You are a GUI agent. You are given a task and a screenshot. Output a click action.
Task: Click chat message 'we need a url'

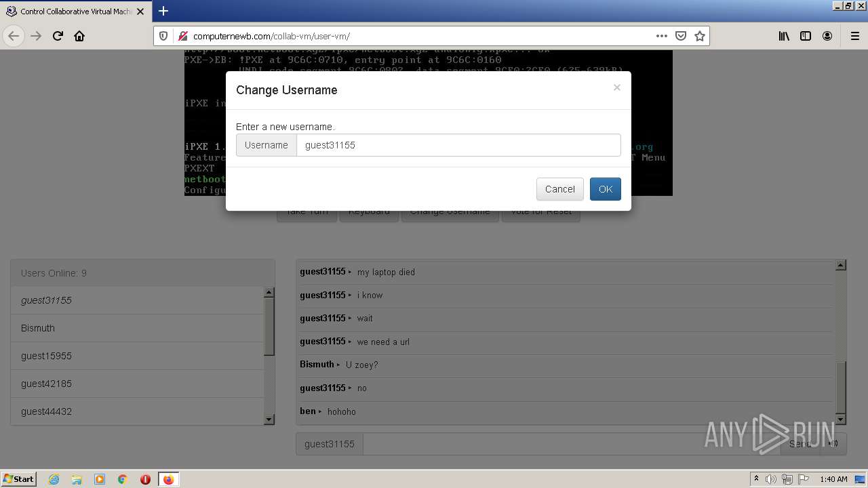point(383,342)
